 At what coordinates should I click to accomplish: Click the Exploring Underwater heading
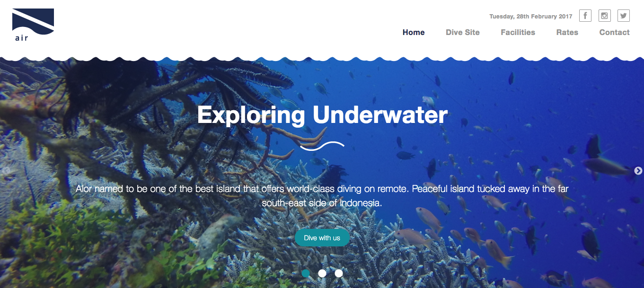(322, 115)
